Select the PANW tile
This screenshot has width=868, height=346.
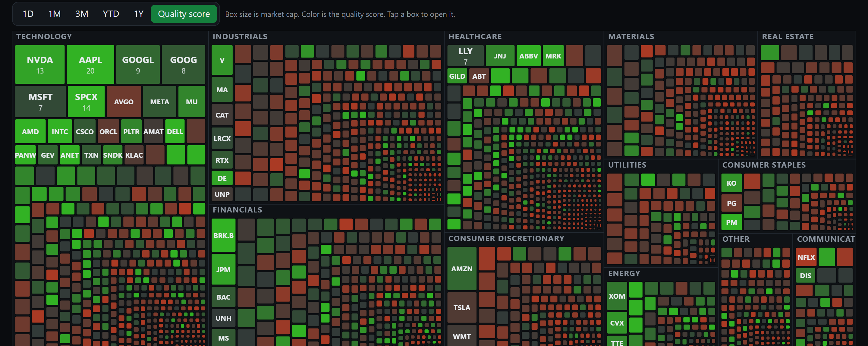[25, 155]
